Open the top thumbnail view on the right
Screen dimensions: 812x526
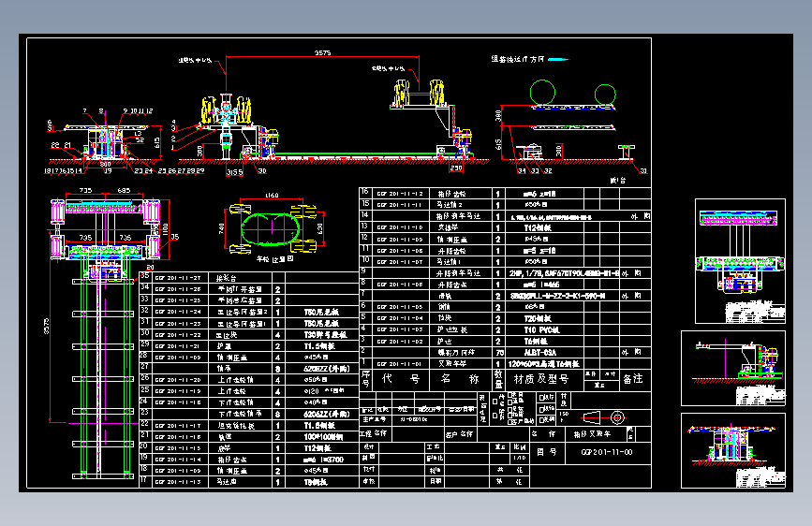(x=740, y=261)
